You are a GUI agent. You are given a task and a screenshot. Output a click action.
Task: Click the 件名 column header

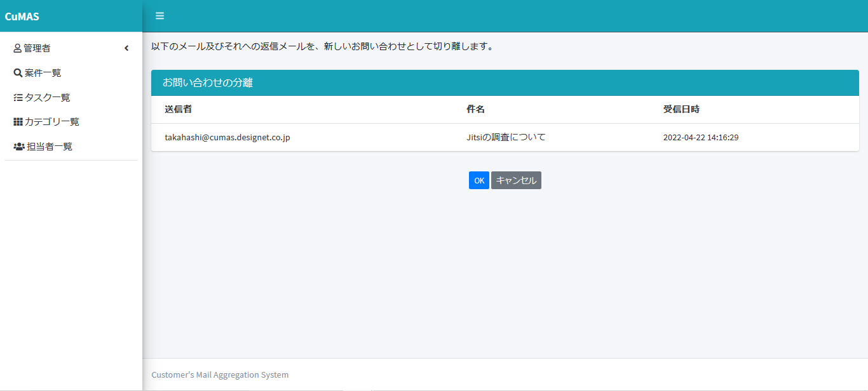coord(475,109)
